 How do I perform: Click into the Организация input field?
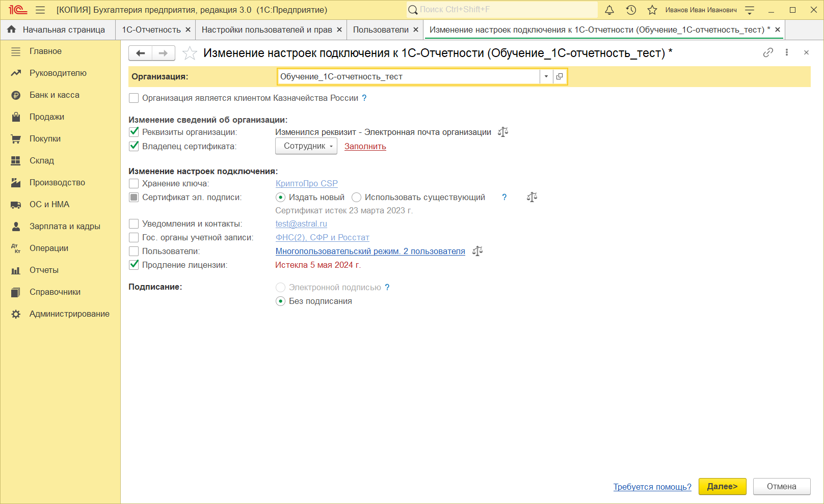409,76
